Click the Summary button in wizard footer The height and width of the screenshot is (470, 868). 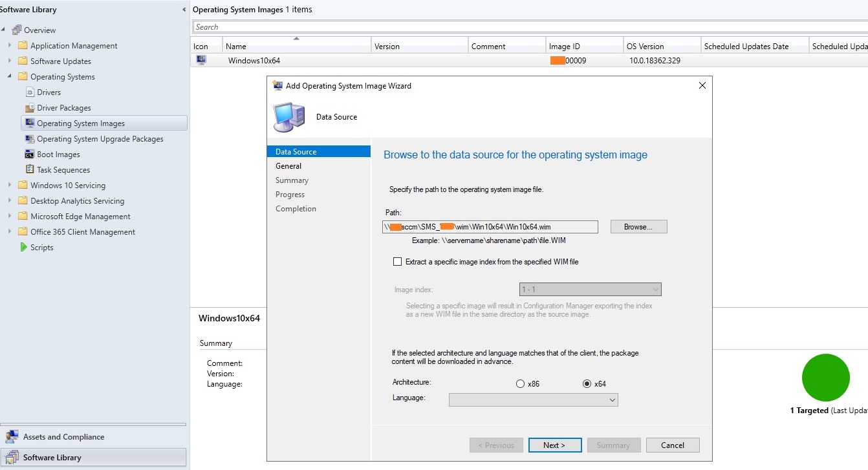[x=613, y=445]
